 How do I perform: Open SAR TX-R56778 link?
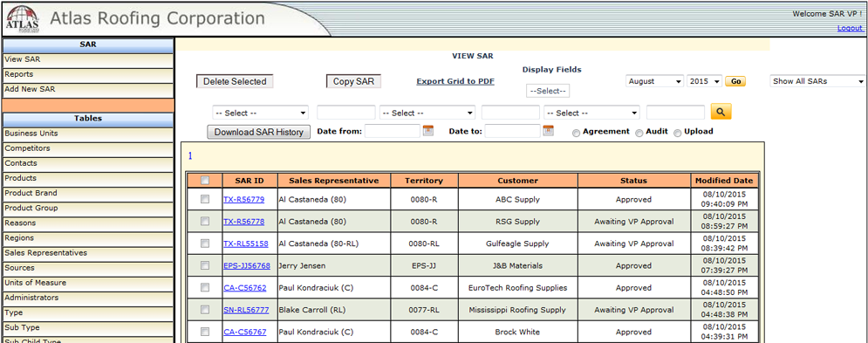(x=243, y=221)
